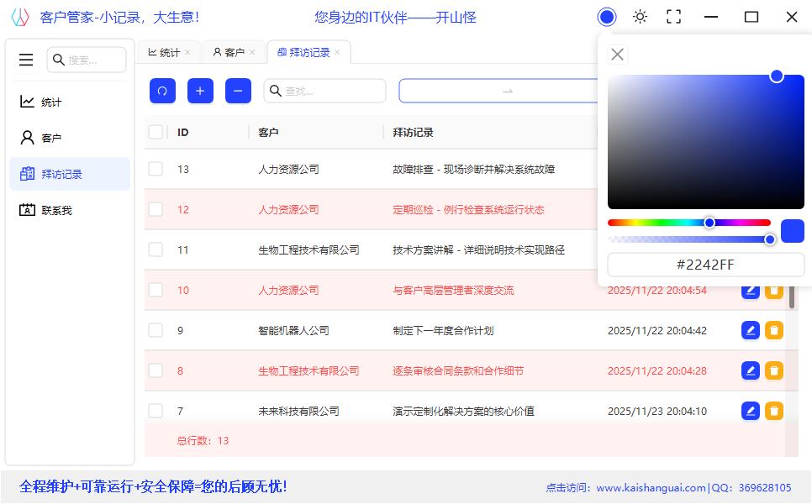
Task: Click the cell 制定下一年度合作计划
Action: click(x=443, y=330)
